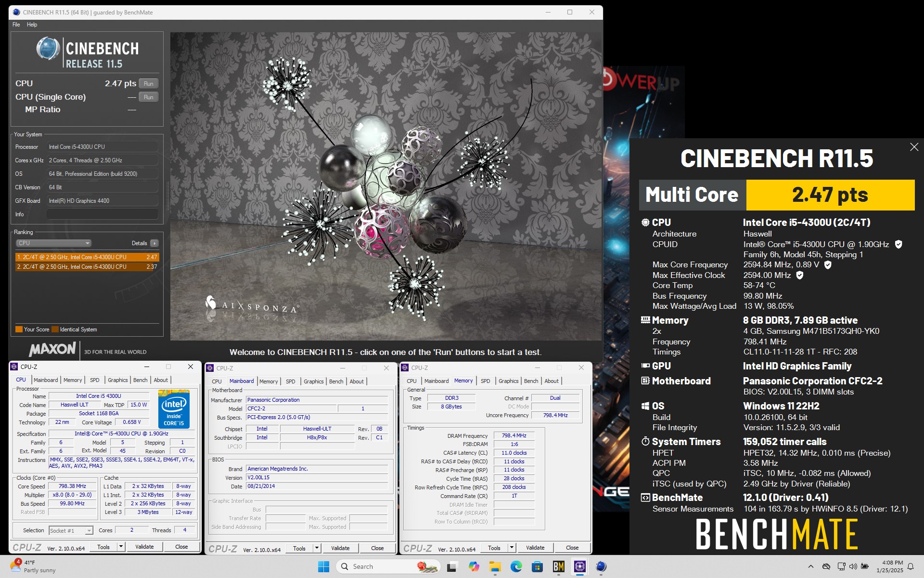This screenshot has height=578, width=924.
Task: Expand ranking Details arrow button
Action: [154, 243]
